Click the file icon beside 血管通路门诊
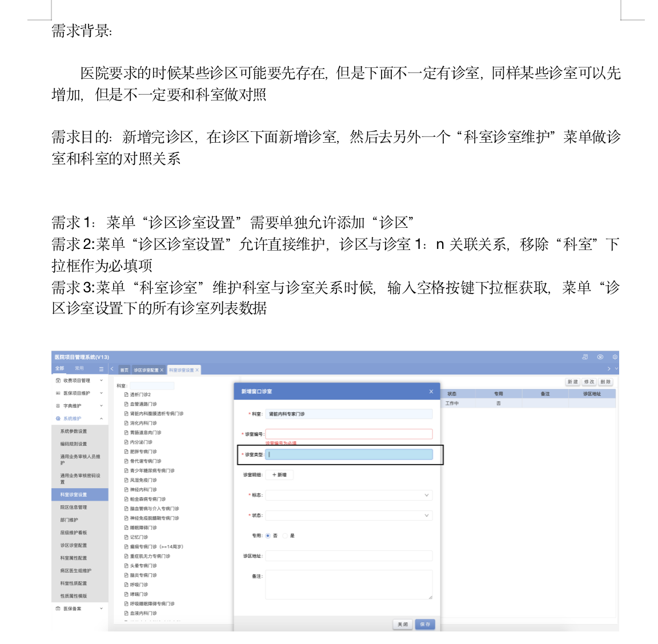Screen dimensions: 658x644 tap(126, 404)
